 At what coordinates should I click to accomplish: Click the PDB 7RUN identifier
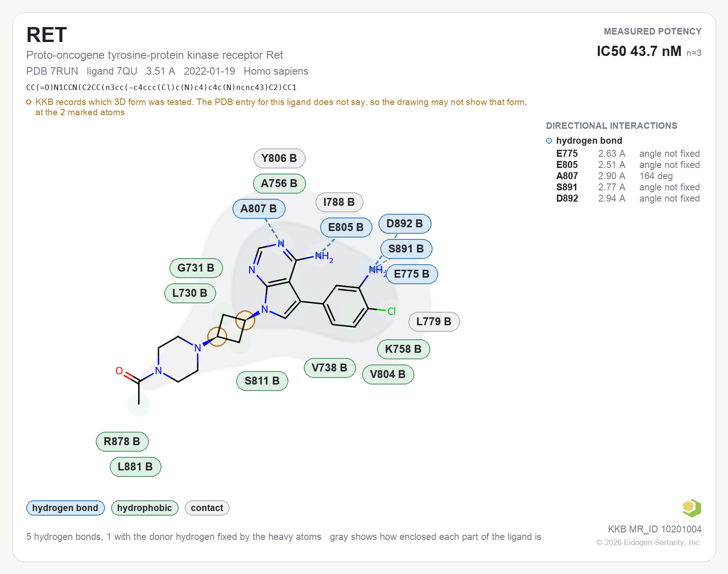tap(52, 71)
